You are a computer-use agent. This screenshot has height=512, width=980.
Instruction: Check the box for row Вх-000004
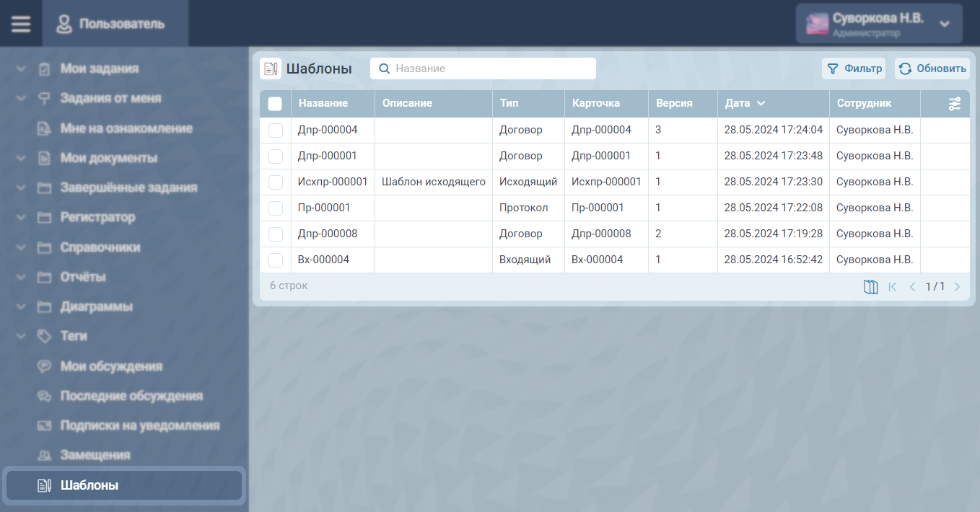(x=275, y=260)
